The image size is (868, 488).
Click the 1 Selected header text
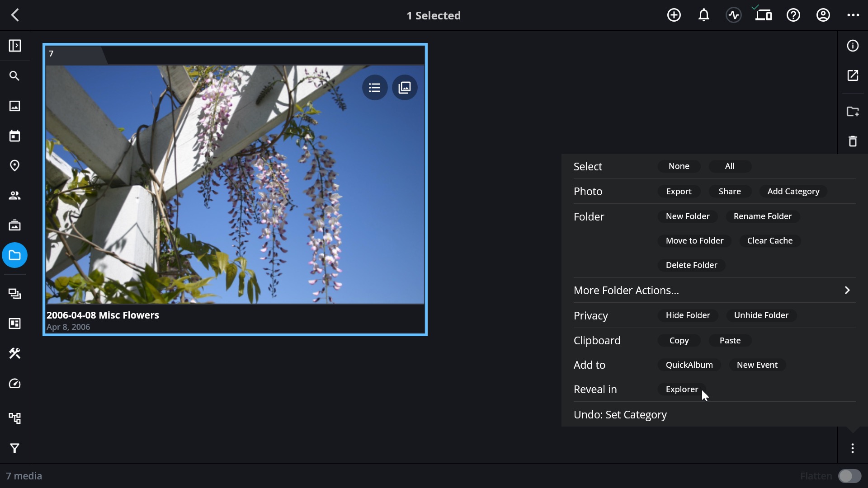[434, 15]
